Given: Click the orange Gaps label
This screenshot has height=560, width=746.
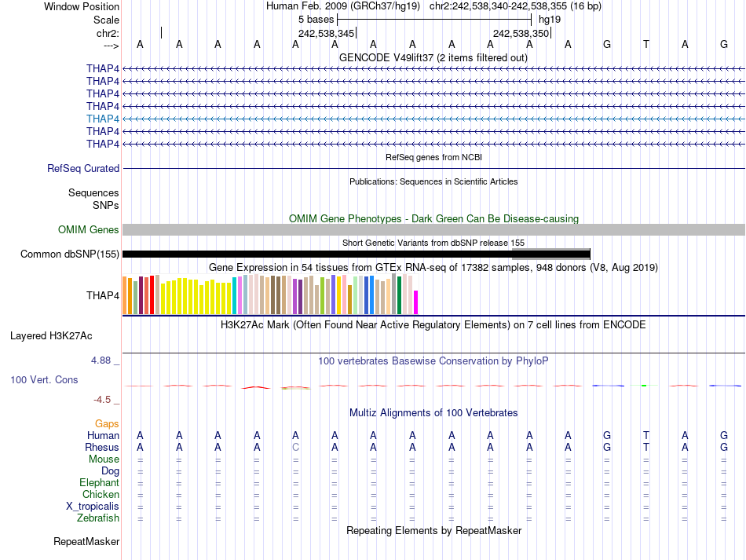Looking at the screenshot, I should point(107,424).
